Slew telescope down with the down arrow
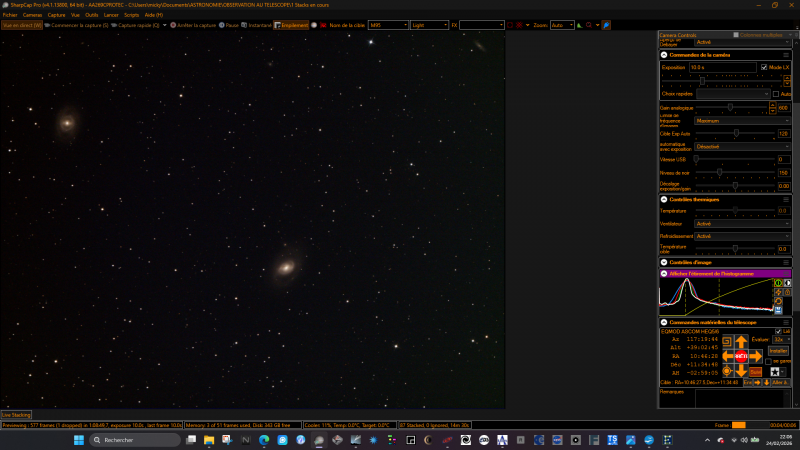This screenshot has width=800, height=450. [x=741, y=370]
